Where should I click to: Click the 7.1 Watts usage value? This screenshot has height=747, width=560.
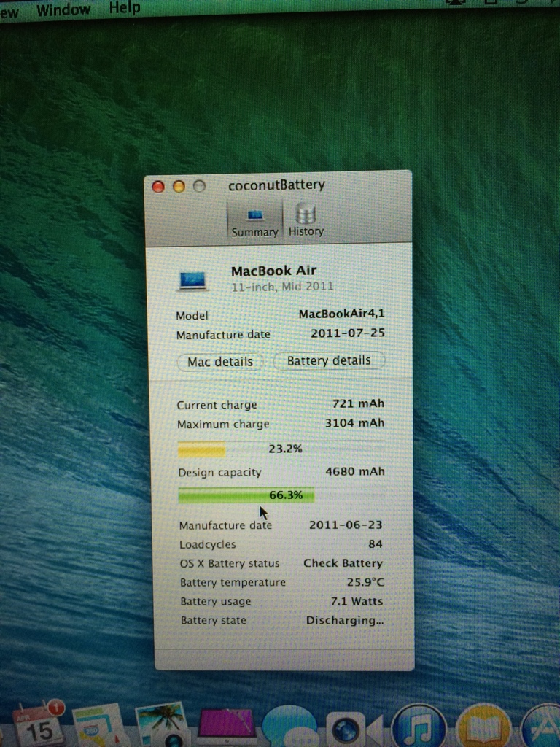357,601
